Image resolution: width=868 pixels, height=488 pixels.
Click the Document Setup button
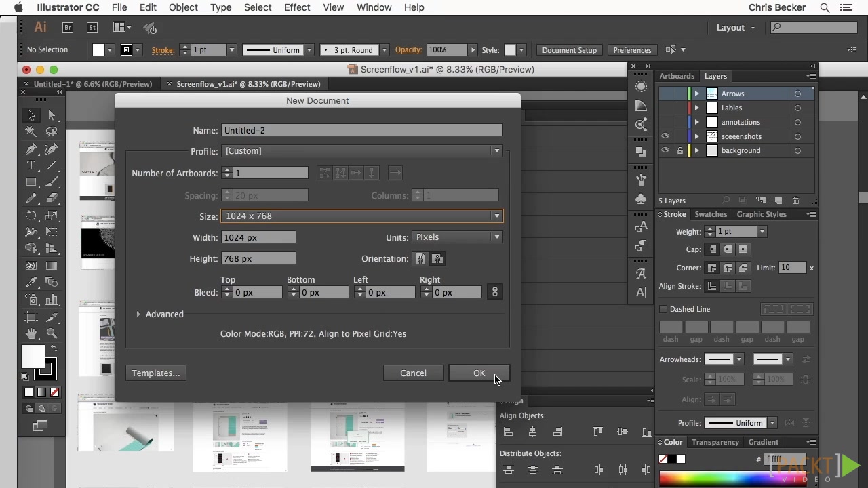click(570, 50)
